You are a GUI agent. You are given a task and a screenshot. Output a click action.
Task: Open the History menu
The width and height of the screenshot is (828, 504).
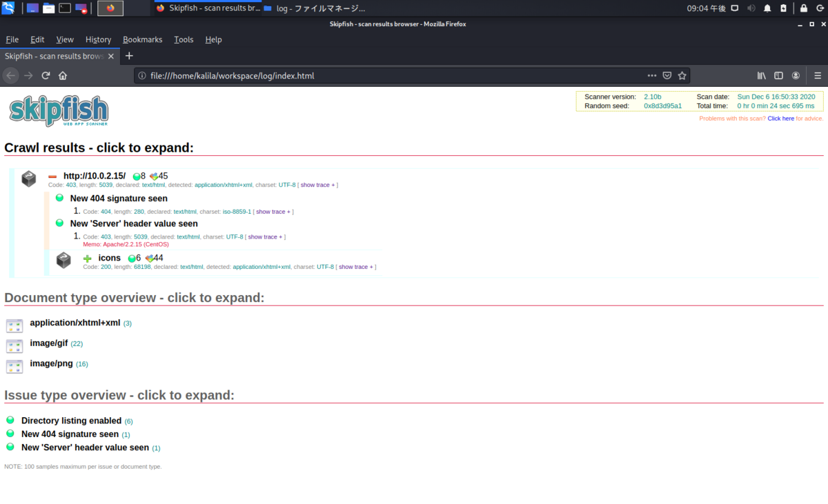99,39
